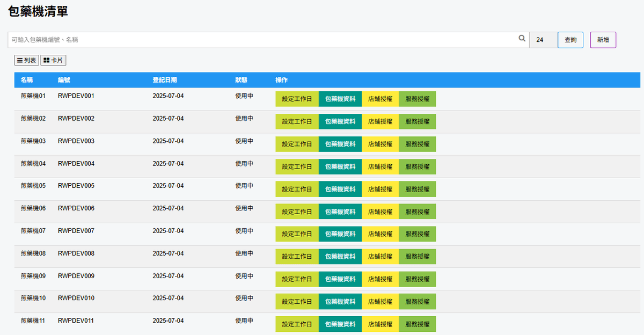
Task: Click 設定工作日 for 煎藥機11
Action: [297, 324]
